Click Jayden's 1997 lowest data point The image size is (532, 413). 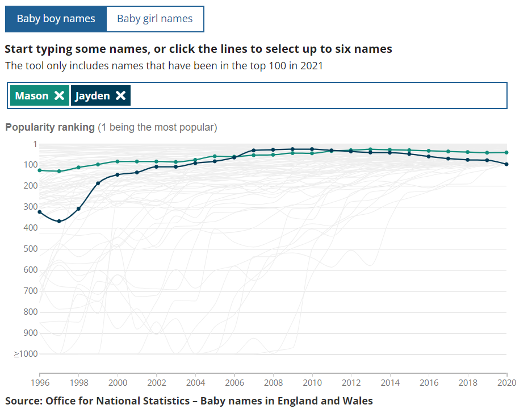59,221
